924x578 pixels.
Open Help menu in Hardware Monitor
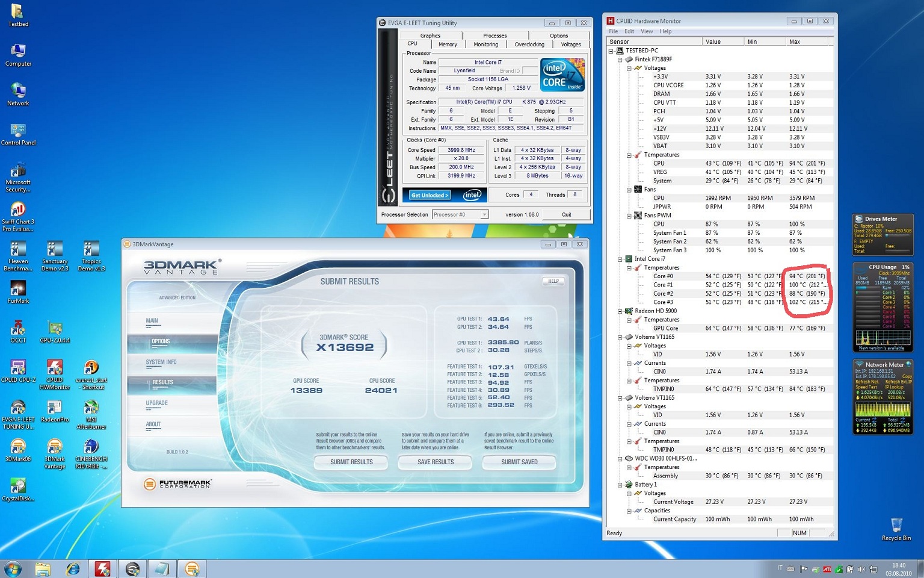tap(665, 31)
